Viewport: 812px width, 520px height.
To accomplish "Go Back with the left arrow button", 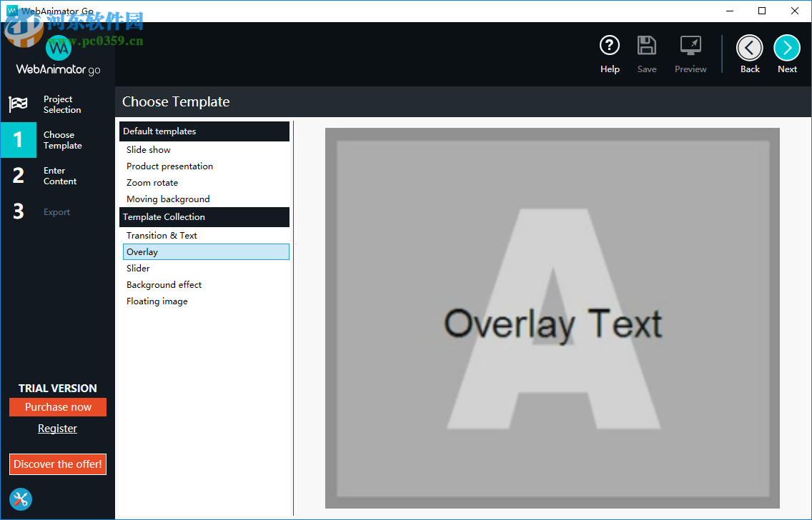I will click(x=750, y=48).
